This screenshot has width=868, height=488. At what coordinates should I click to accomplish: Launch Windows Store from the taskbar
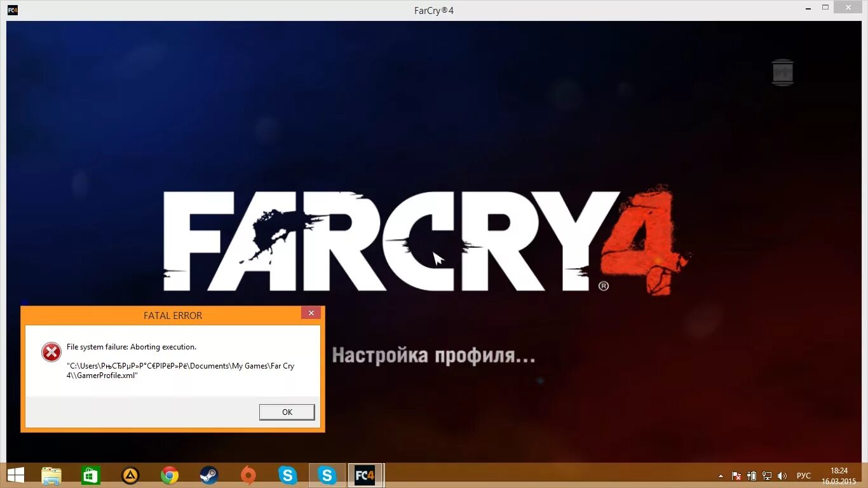click(x=91, y=475)
